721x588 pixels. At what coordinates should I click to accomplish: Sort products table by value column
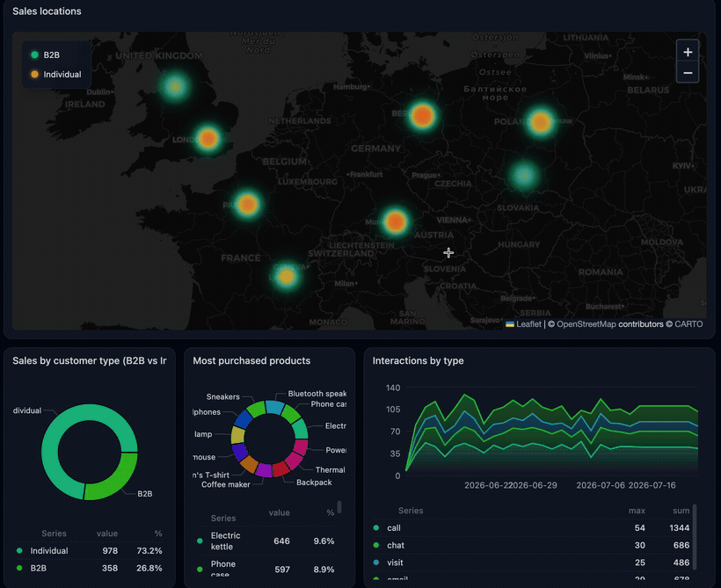pos(279,512)
